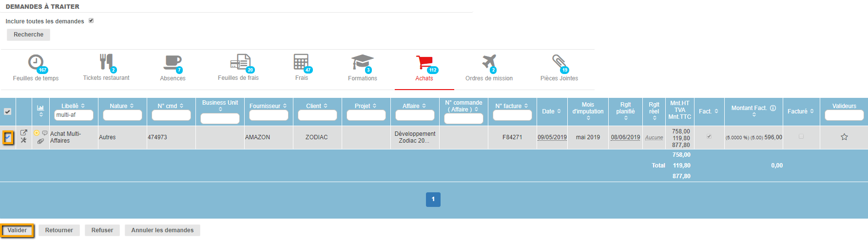Sort the table by Fournisseur column

[268, 106]
